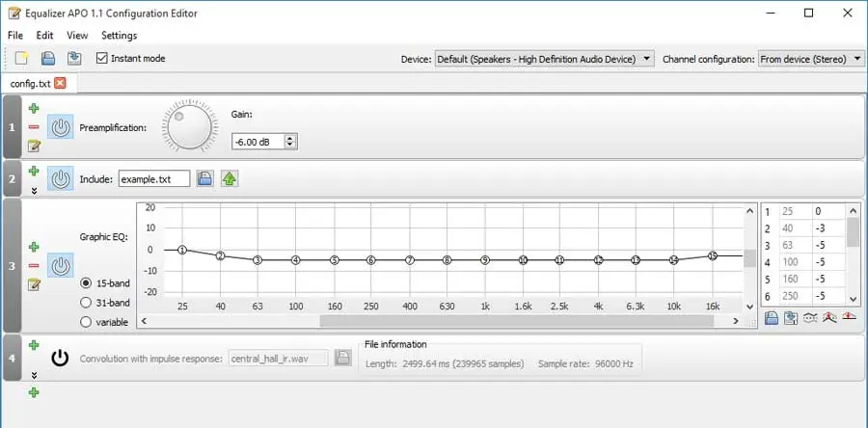868x428 pixels.
Task: Open the Settings menu
Action: point(119,36)
